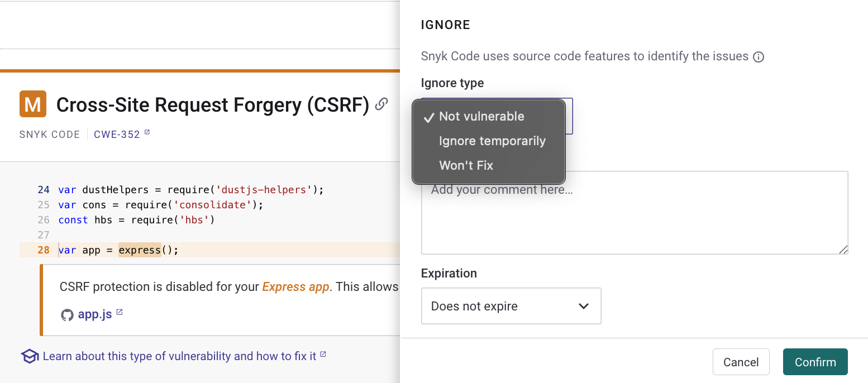Click the info icon beside Snyk Code description
The width and height of the screenshot is (868, 383).
[759, 57]
